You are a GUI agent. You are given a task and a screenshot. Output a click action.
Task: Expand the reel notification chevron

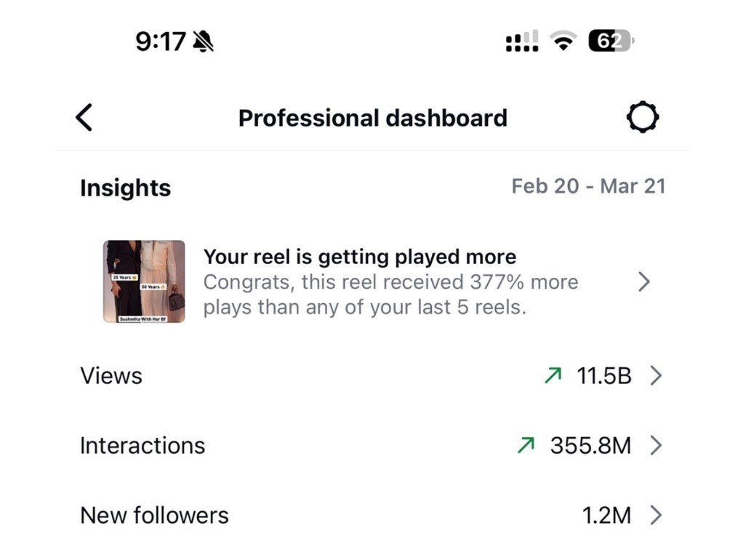[643, 282]
